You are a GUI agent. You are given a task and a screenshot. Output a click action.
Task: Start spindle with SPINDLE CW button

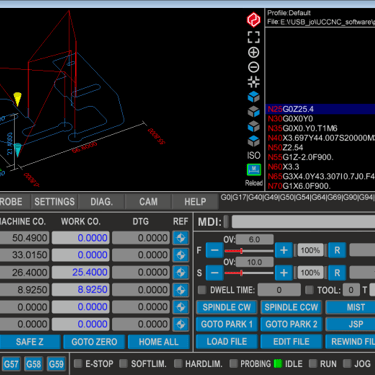coord(227,307)
